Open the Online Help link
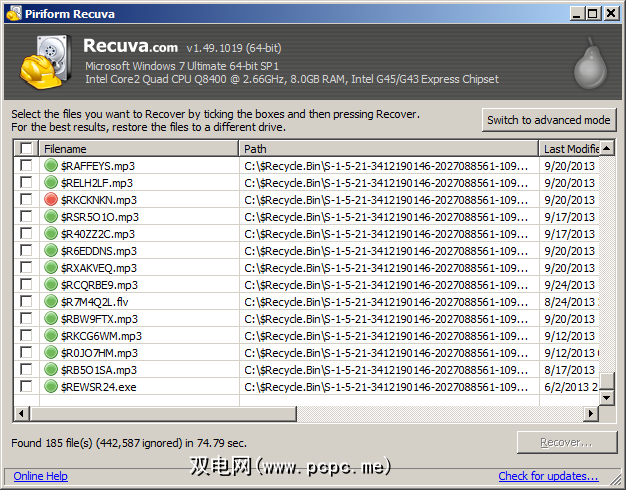The width and height of the screenshot is (626, 490). (x=40, y=476)
